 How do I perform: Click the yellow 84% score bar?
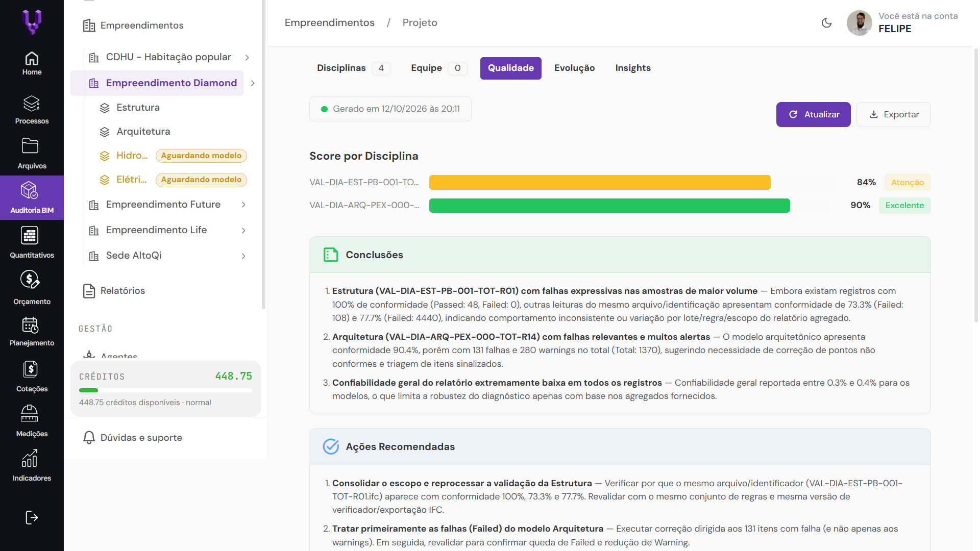600,182
